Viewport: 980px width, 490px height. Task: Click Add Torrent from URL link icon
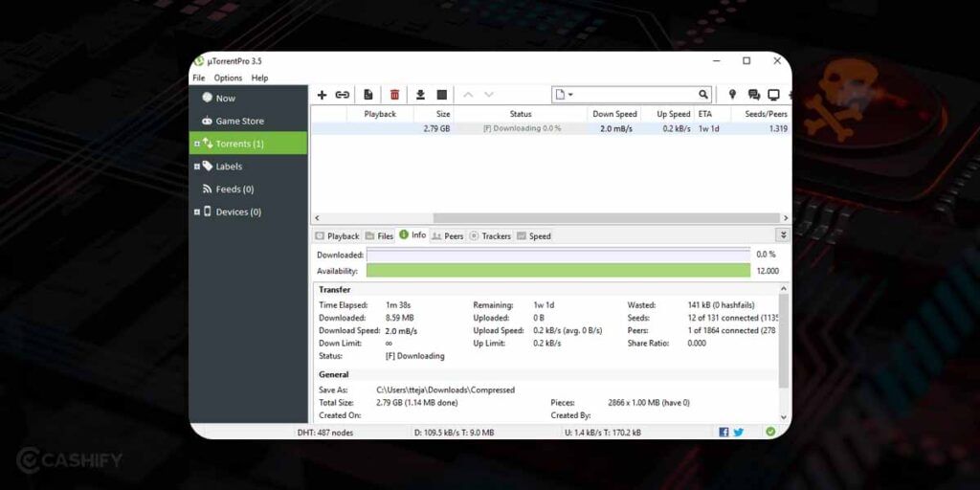(x=342, y=95)
